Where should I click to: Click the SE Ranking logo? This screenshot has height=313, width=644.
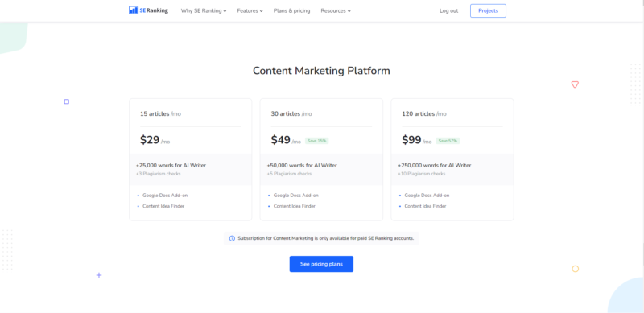pos(148,10)
